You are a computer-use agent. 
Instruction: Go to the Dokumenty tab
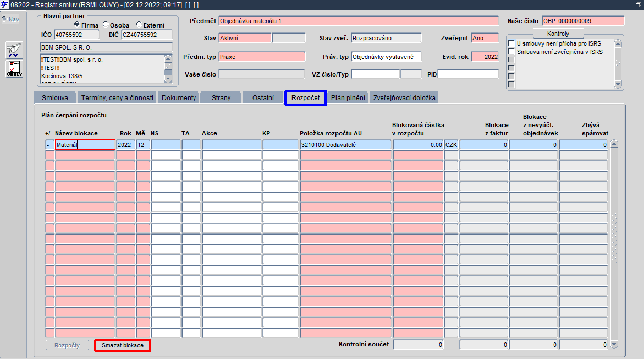(179, 97)
